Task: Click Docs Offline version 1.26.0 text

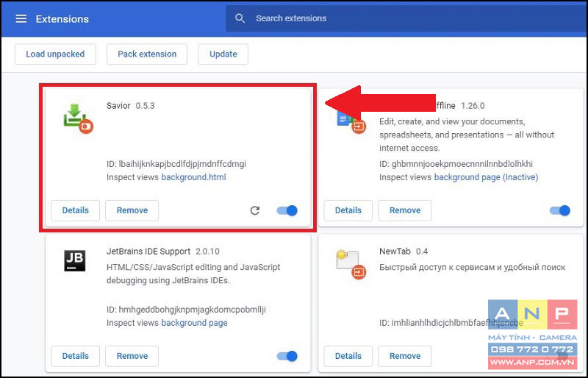Action: point(473,106)
